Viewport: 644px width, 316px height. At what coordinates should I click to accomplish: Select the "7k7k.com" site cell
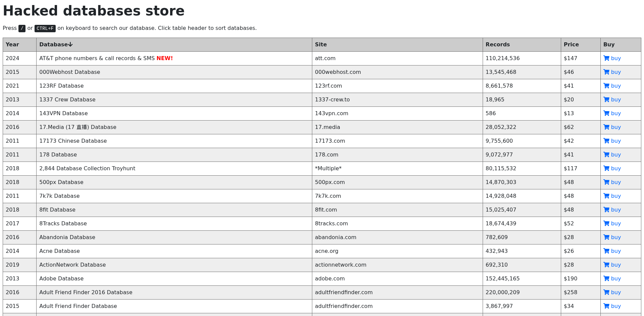click(x=397, y=196)
